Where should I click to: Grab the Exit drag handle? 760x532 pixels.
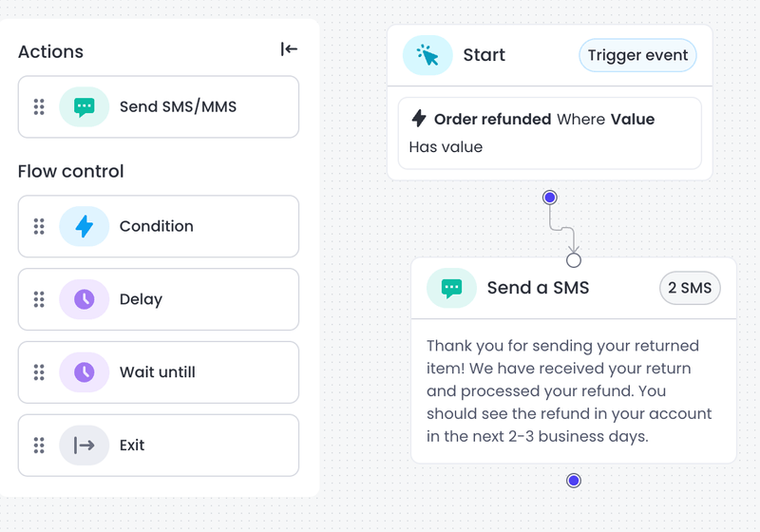click(39, 445)
